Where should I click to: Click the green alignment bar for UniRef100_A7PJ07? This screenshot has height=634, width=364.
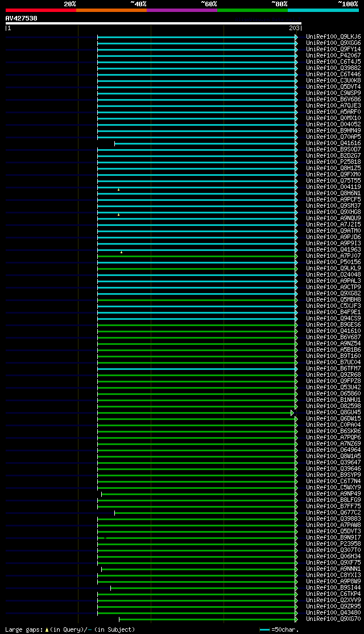point(196,256)
